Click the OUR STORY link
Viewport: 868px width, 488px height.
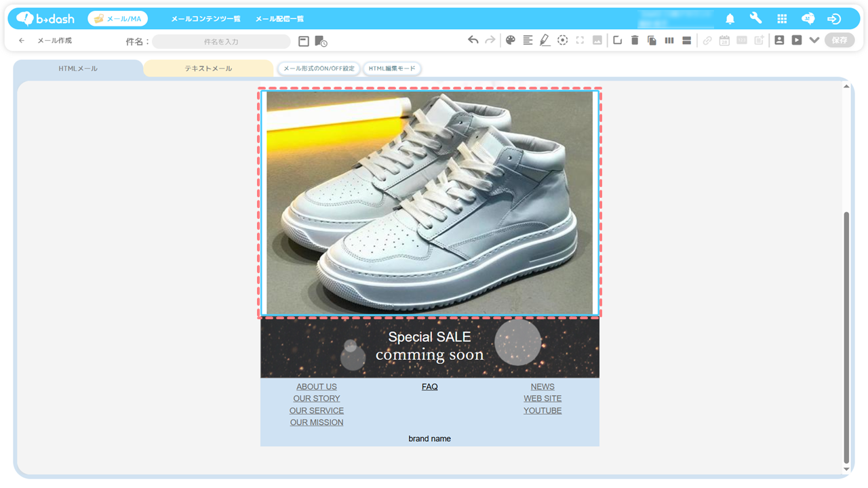317,399
